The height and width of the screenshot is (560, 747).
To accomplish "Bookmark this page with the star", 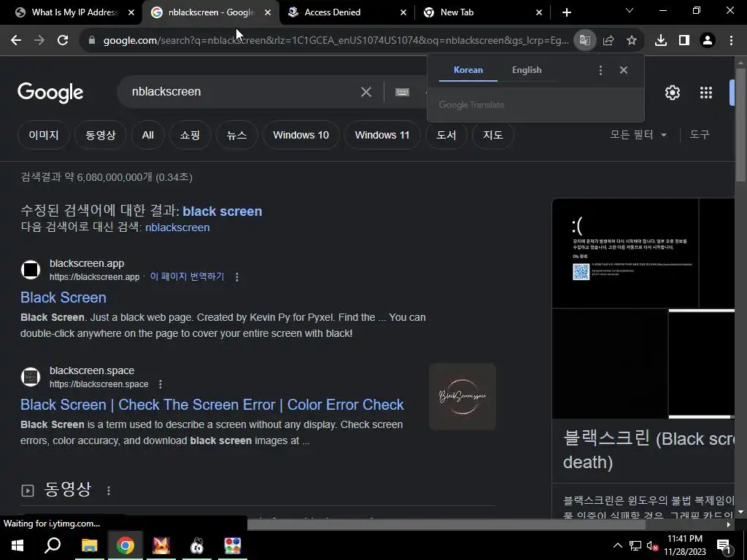I will tap(631, 41).
